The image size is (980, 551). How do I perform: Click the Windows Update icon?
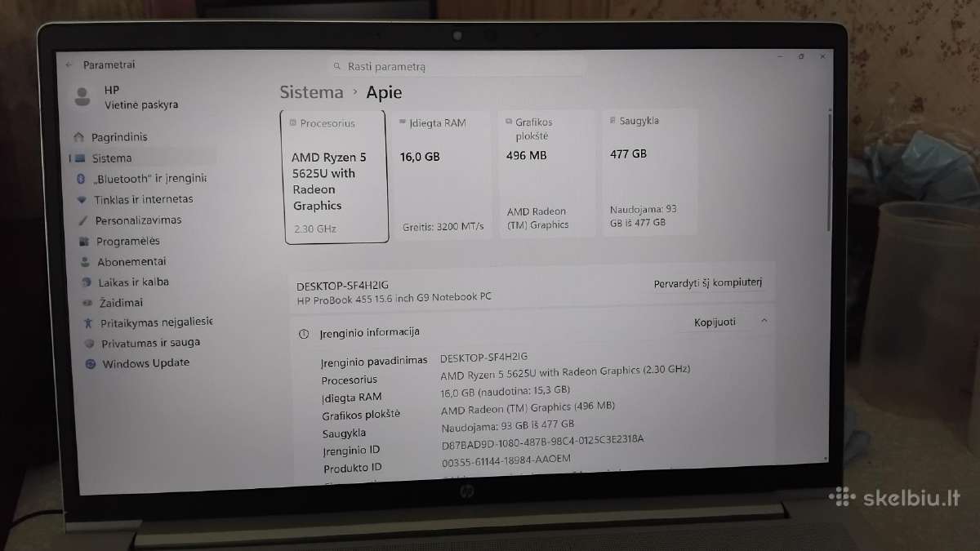point(91,364)
